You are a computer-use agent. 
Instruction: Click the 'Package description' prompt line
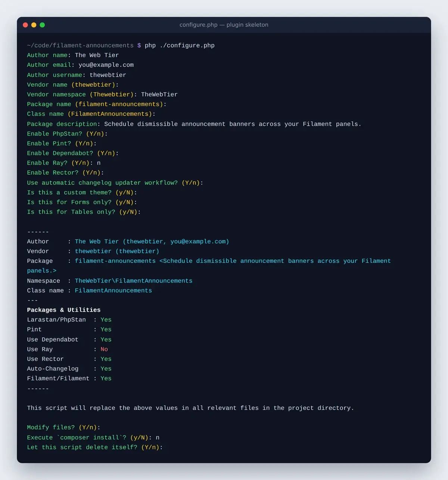[194, 124]
